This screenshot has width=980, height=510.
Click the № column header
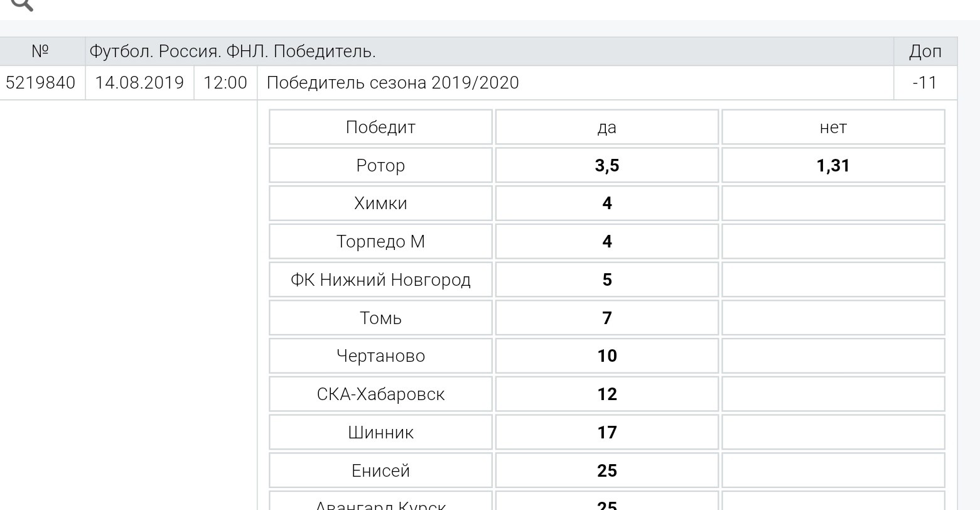[x=40, y=52]
